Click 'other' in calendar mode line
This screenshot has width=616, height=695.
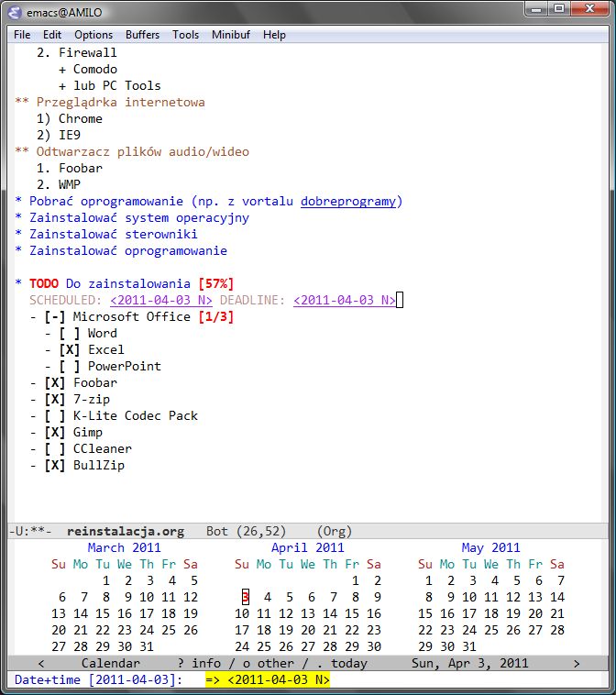pos(275,663)
